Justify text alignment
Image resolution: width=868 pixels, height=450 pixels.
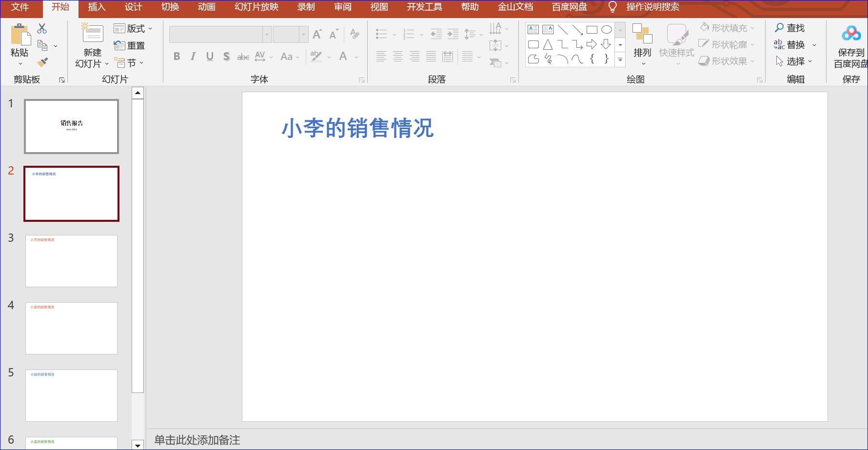pos(431,57)
